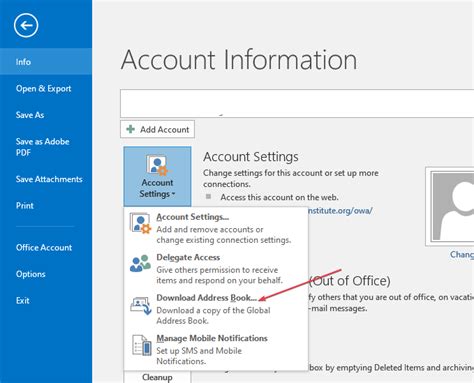Click 'Access this account on the web.' text
The width and height of the screenshot is (474, 383).
279,197
